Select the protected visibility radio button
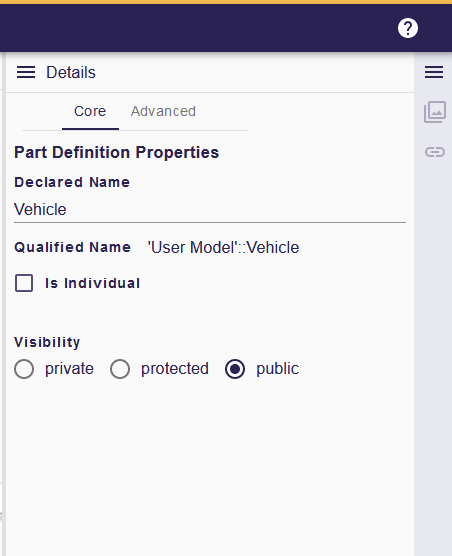The width and height of the screenshot is (452, 556). pyautogui.click(x=120, y=369)
